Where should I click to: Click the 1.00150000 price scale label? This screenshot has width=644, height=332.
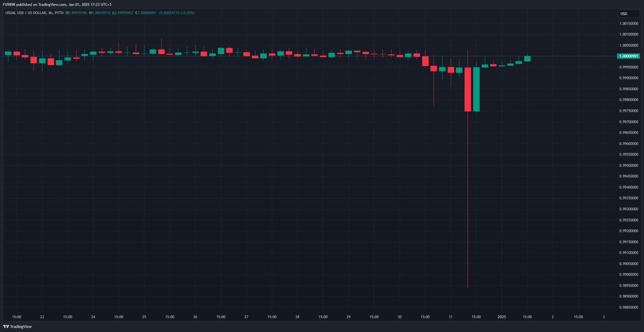(629, 24)
